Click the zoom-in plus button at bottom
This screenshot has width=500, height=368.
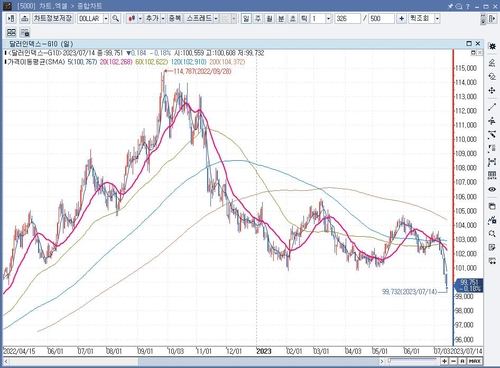point(444,361)
